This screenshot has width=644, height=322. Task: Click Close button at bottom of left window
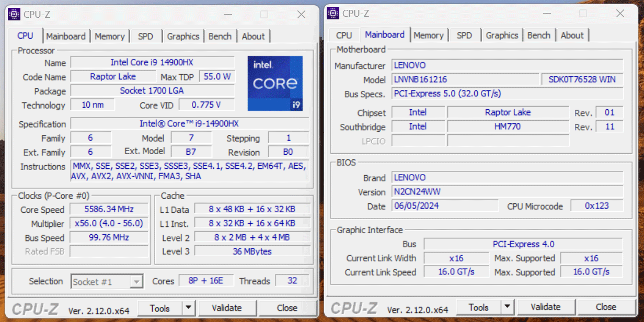pos(287,308)
